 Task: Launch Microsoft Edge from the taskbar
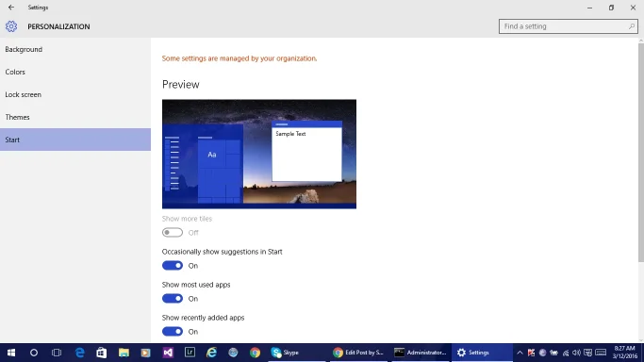click(x=80, y=353)
